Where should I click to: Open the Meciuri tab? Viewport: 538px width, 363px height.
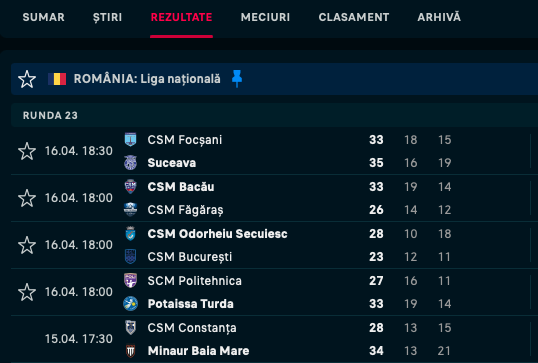[x=265, y=17]
